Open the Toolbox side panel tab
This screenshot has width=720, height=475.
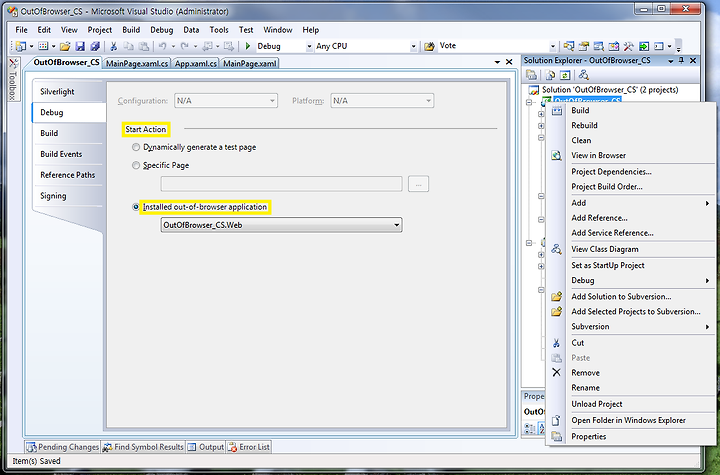click(13, 80)
